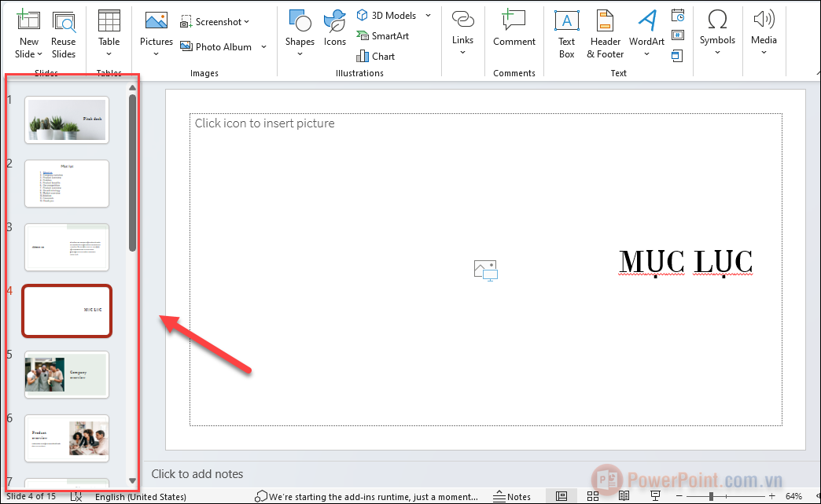Select slide 1 thumbnail with plants
This screenshot has height=504, width=821.
67,120
